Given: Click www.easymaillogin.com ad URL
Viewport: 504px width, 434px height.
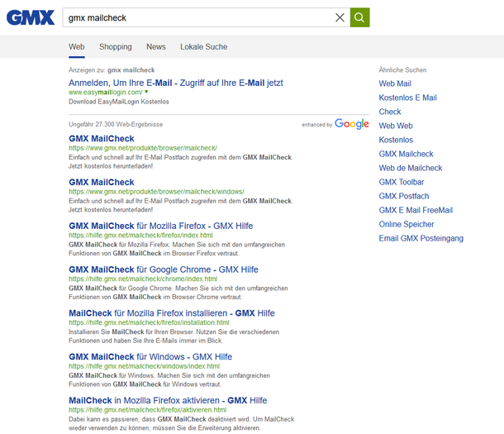Looking at the screenshot, I should [106, 93].
